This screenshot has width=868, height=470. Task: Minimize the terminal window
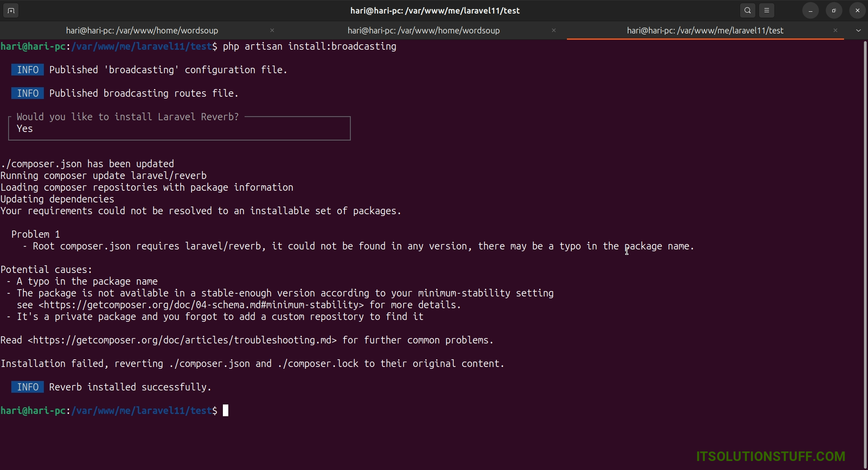click(x=811, y=10)
